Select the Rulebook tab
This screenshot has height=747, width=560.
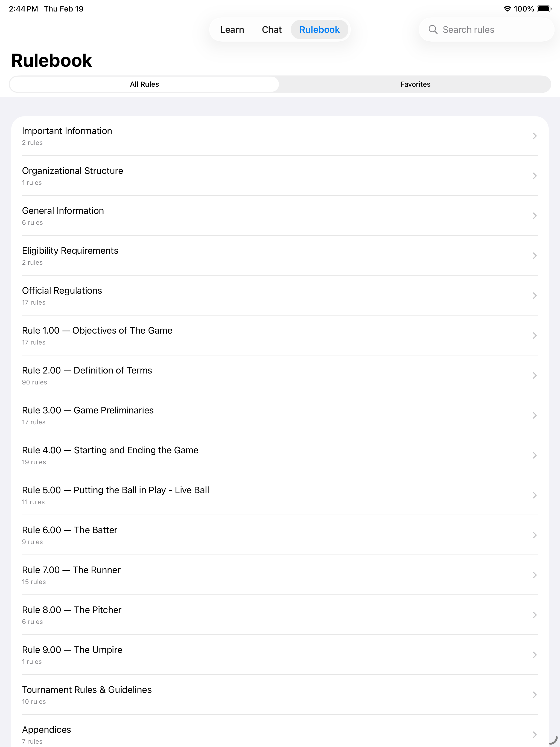coord(319,30)
